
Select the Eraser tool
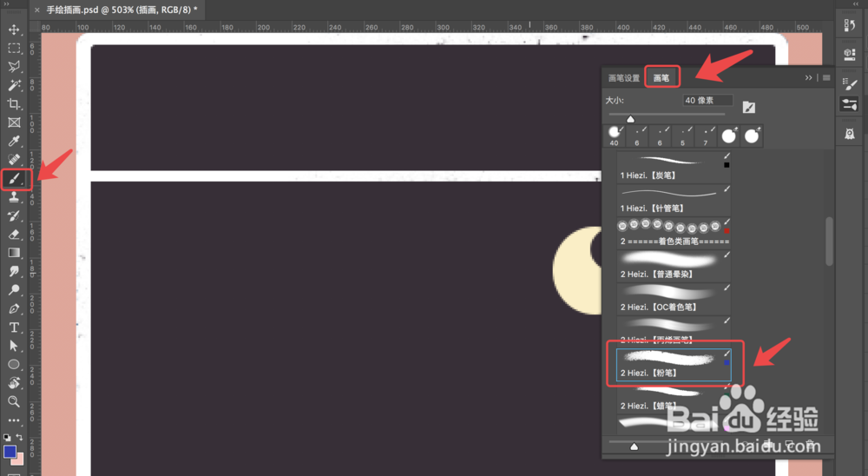[x=14, y=235]
